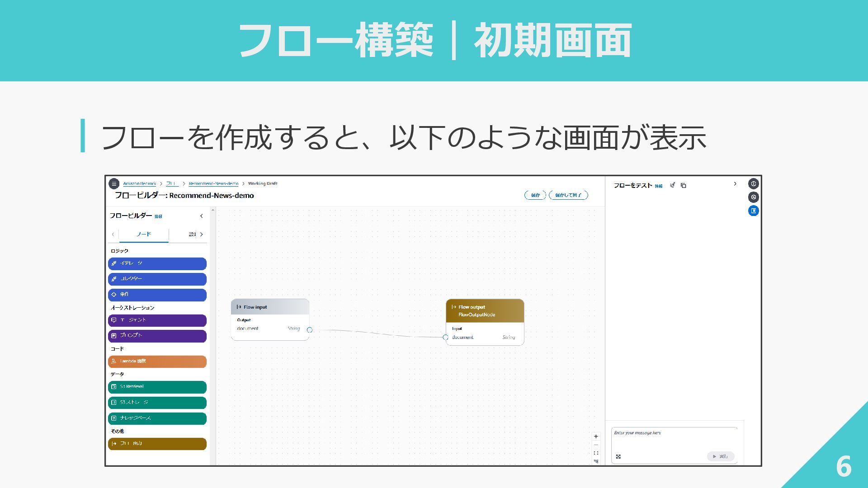
Task: Toggle the blue panel icon at right
Action: tap(753, 211)
